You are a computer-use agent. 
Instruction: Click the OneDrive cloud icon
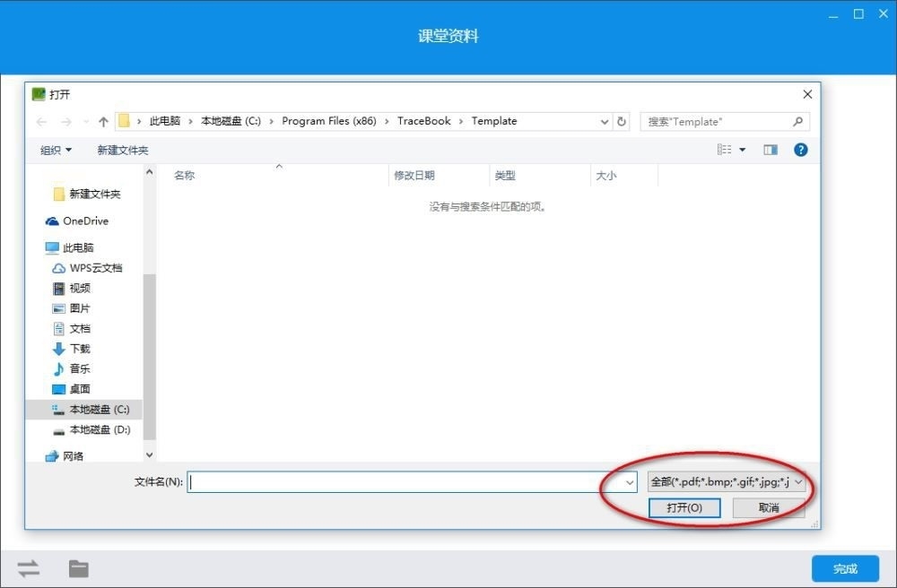[x=52, y=221]
